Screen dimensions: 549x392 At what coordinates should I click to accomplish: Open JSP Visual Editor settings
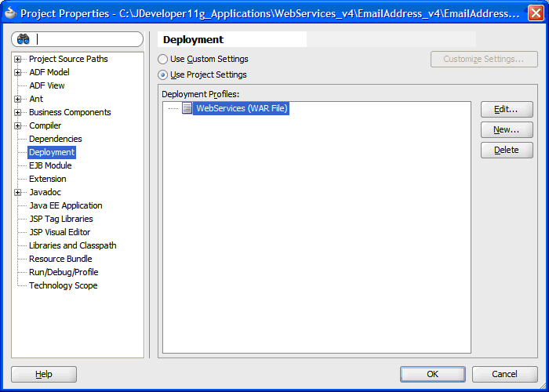point(60,232)
